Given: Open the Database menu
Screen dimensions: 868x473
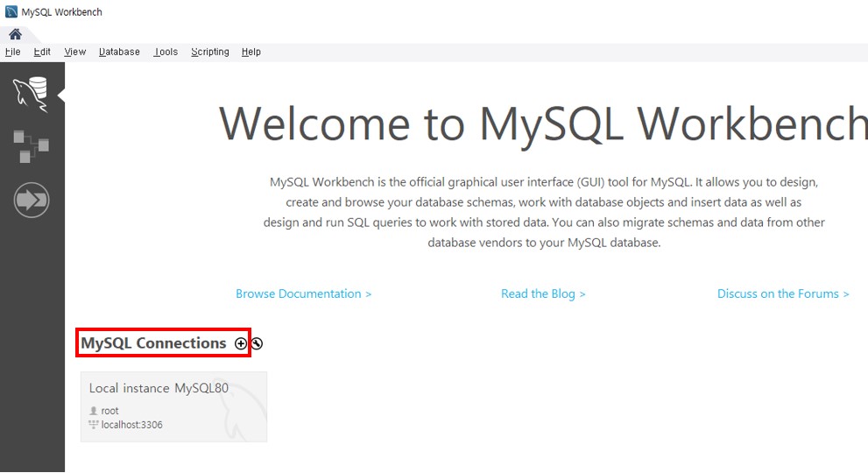Looking at the screenshot, I should point(119,52).
